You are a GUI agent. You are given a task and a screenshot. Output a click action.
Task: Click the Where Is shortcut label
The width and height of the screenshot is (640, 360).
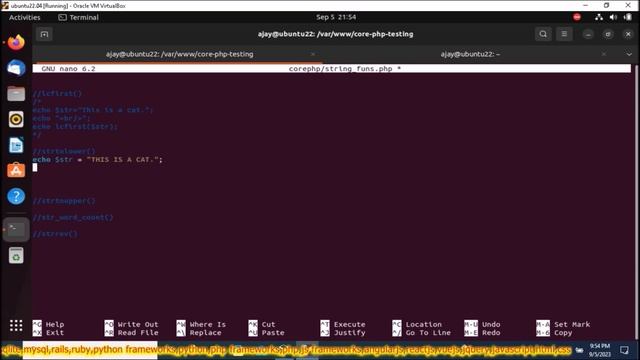tap(207, 324)
